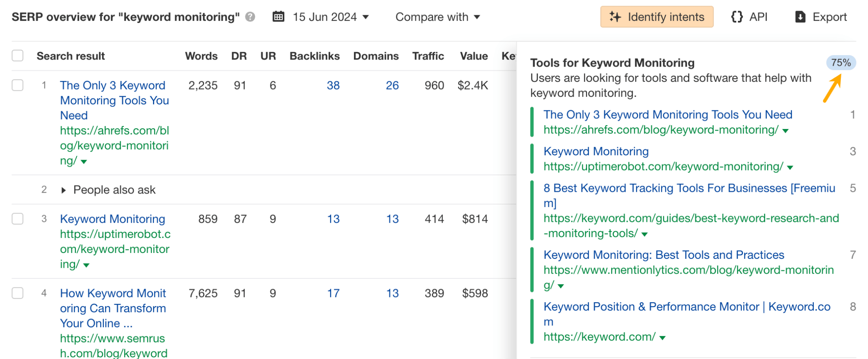The height and width of the screenshot is (359, 868).
Task: Open dropdown arrow beside https://keyword.com/ URL
Action: tap(662, 338)
